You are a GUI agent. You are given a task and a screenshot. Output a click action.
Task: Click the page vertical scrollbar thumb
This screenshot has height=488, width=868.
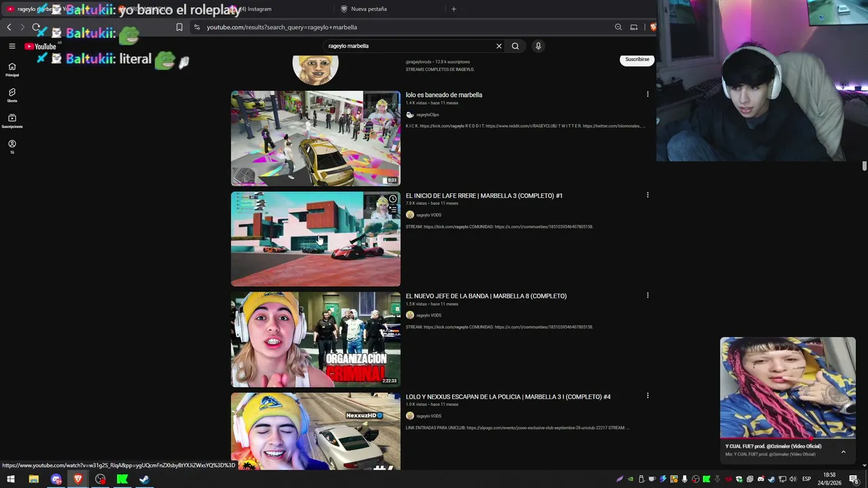(x=865, y=166)
